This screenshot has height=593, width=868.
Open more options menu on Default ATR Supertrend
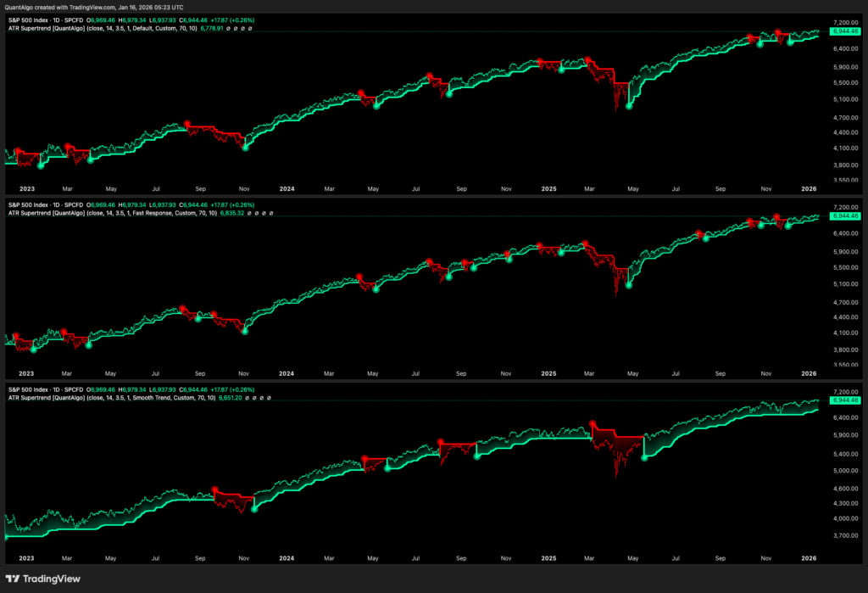click(249, 28)
